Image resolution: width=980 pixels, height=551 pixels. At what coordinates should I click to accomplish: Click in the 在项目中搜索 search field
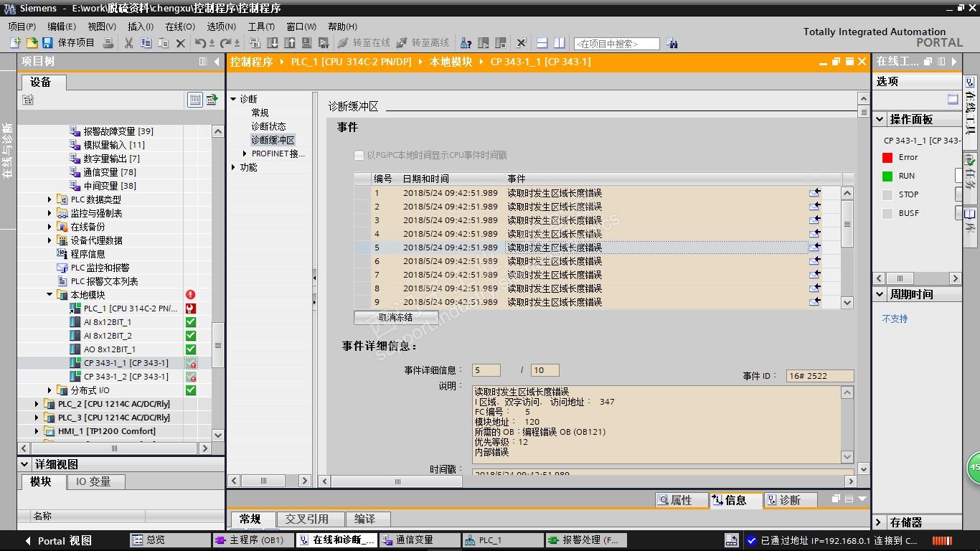(617, 44)
